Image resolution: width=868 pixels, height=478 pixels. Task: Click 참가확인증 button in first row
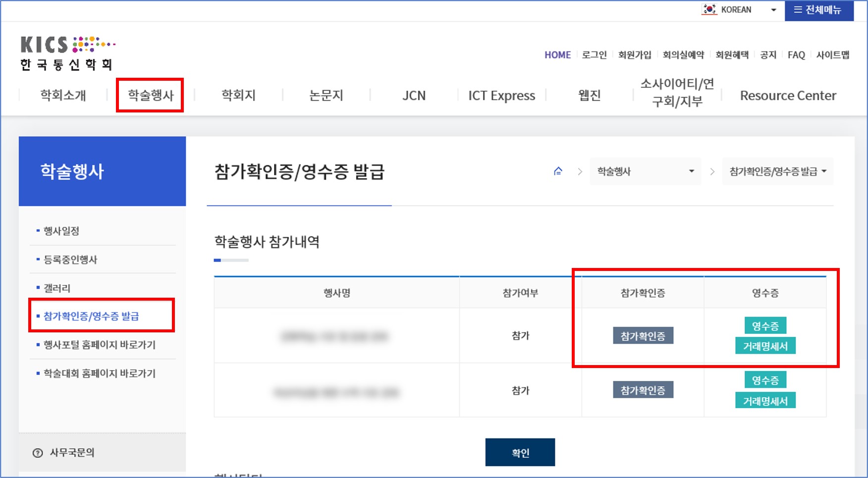click(x=643, y=336)
